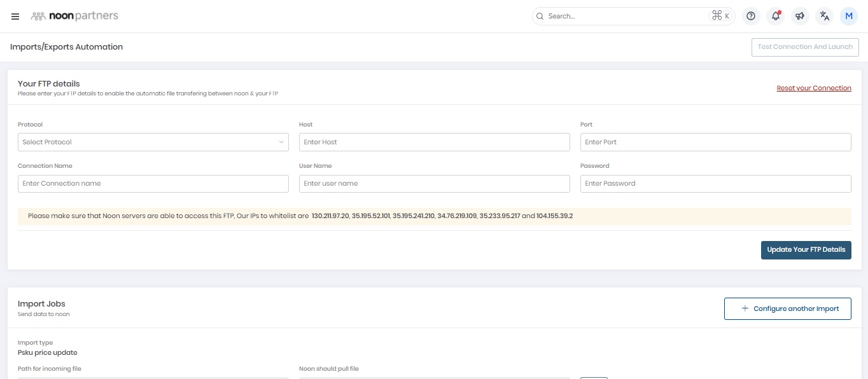Click the Protocol dropdown chevron arrow

[281, 142]
